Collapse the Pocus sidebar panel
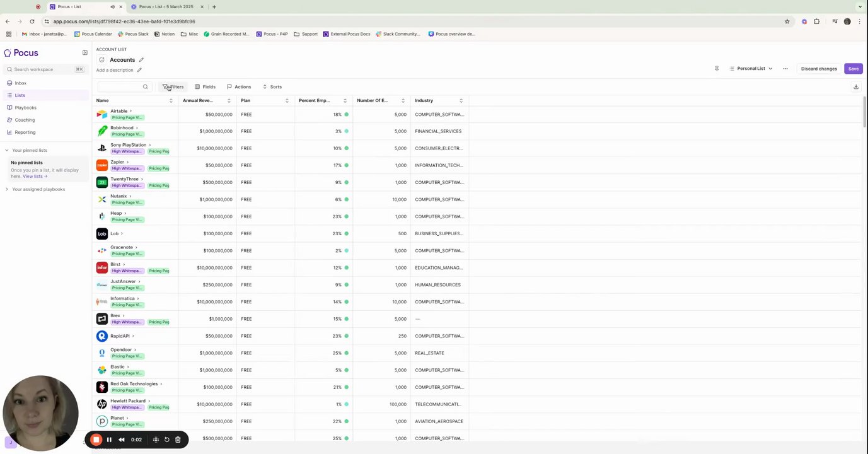Viewport: 868px width, 454px height. [85, 53]
